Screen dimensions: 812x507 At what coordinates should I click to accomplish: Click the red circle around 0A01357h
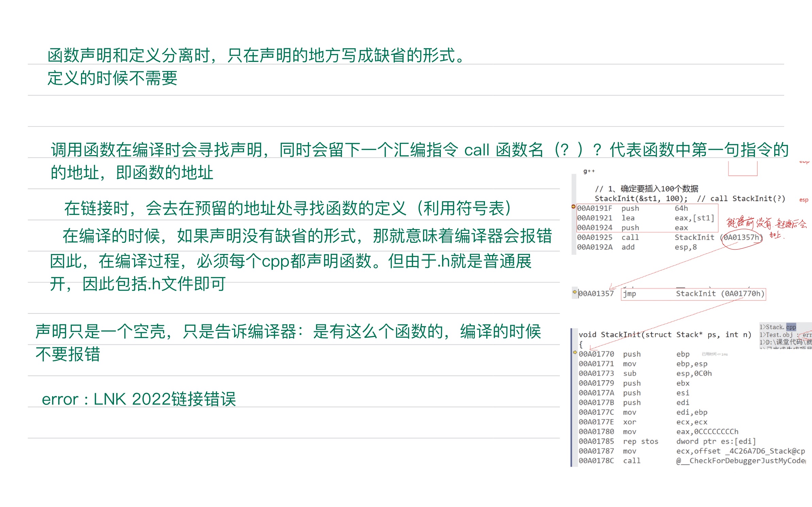[x=742, y=238]
